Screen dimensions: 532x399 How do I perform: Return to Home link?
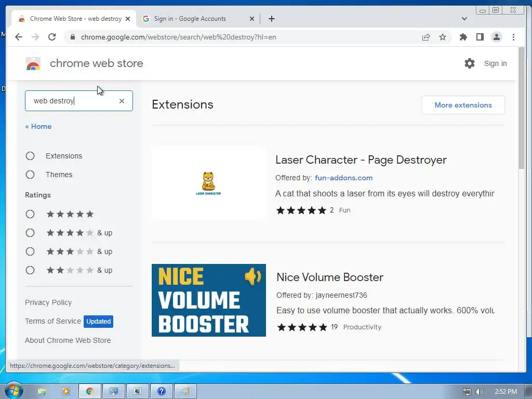(38, 126)
